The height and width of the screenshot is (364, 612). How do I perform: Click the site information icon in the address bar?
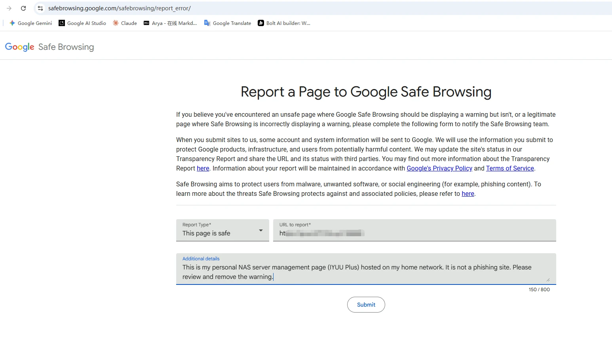coord(40,8)
